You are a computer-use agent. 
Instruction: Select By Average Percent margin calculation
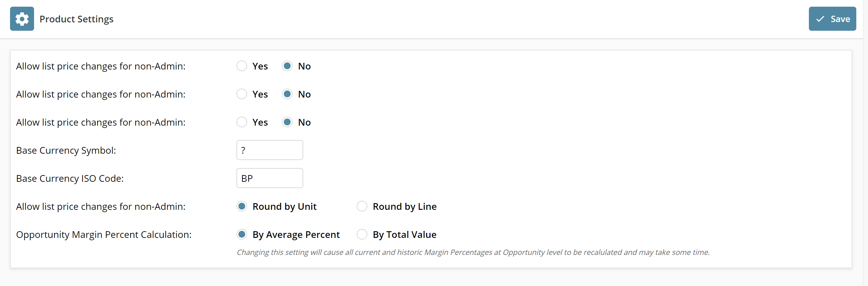coord(241,234)
